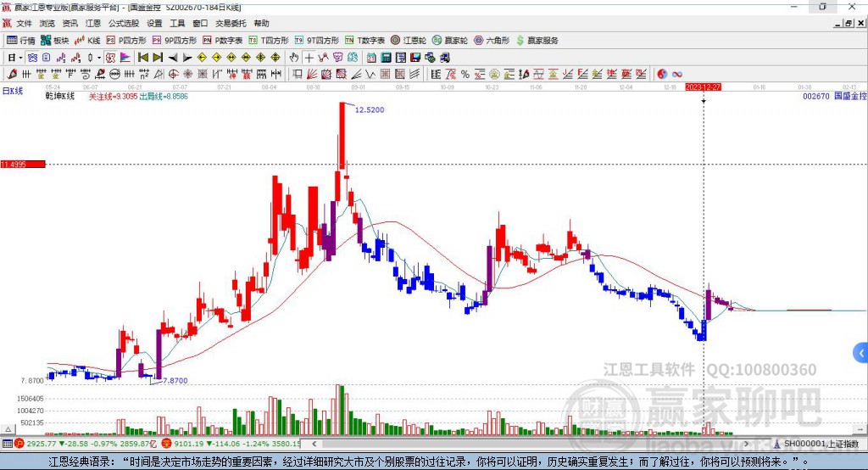This screenshot has width=868, height=470.
Task: Open 赢家服务 with the dollar icon
Action: (x=537, y=41)
